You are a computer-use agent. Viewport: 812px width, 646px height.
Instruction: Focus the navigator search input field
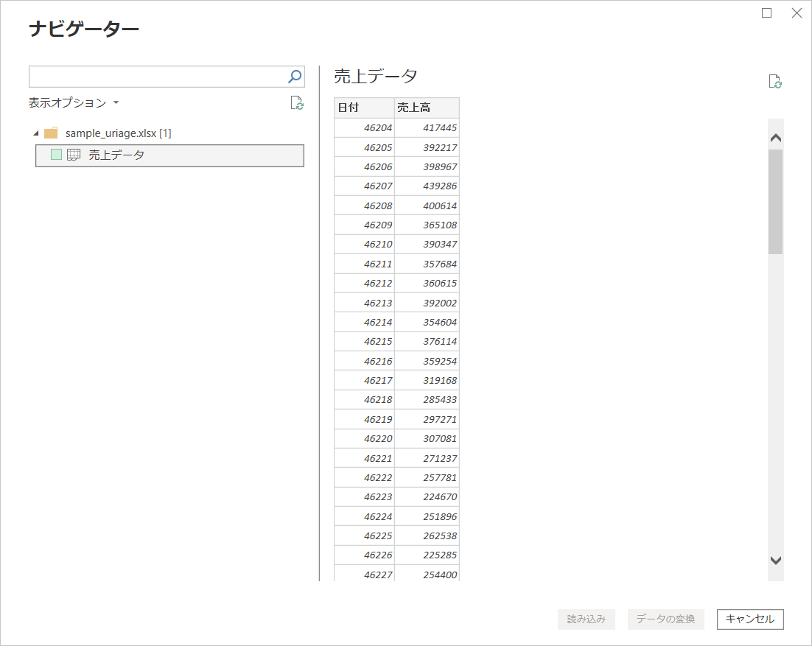158,77
